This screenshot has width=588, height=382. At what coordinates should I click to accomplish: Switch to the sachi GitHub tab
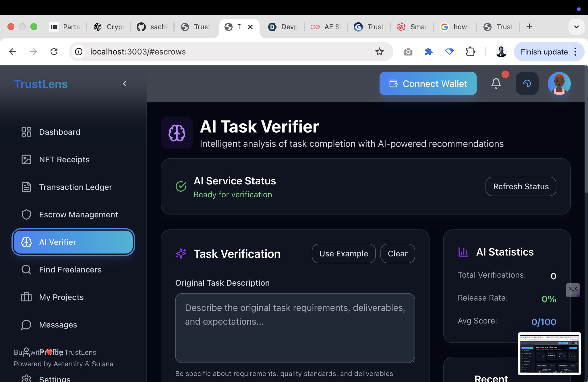(152, 27)
